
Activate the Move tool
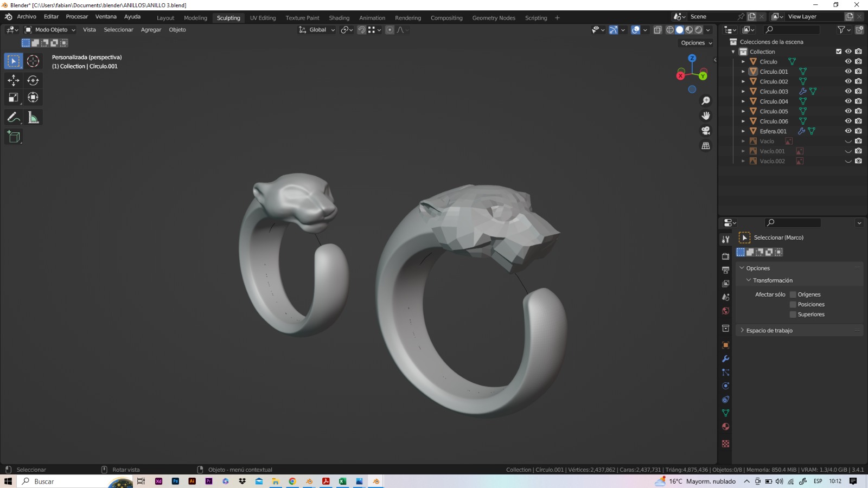14,80
